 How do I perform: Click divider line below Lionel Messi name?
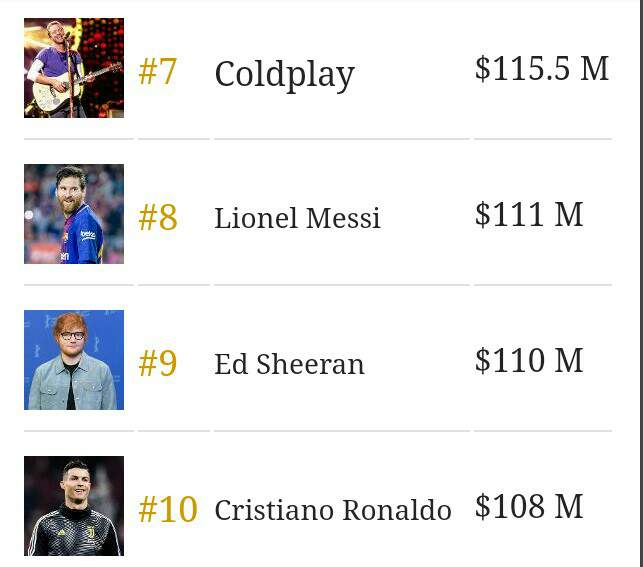click(x=341, y=285)
